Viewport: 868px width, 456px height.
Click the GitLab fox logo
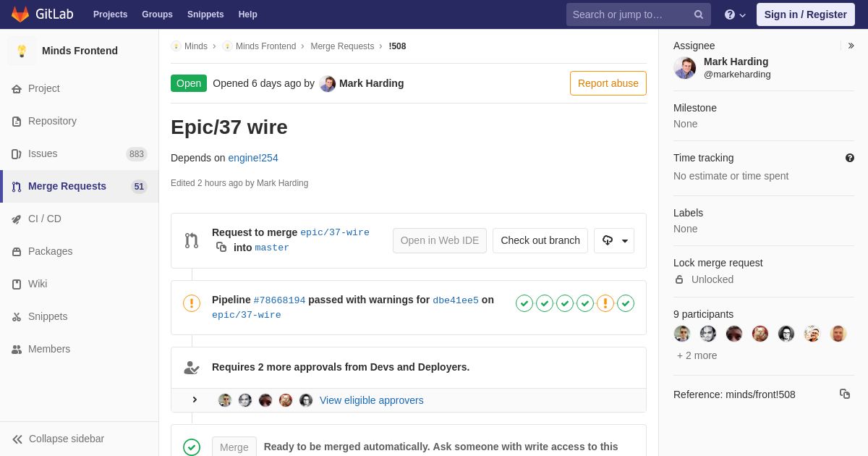tap(20, 14)
